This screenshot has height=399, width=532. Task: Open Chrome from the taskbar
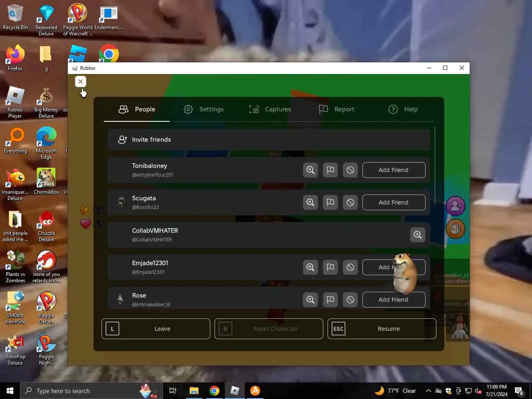point(214,391)
